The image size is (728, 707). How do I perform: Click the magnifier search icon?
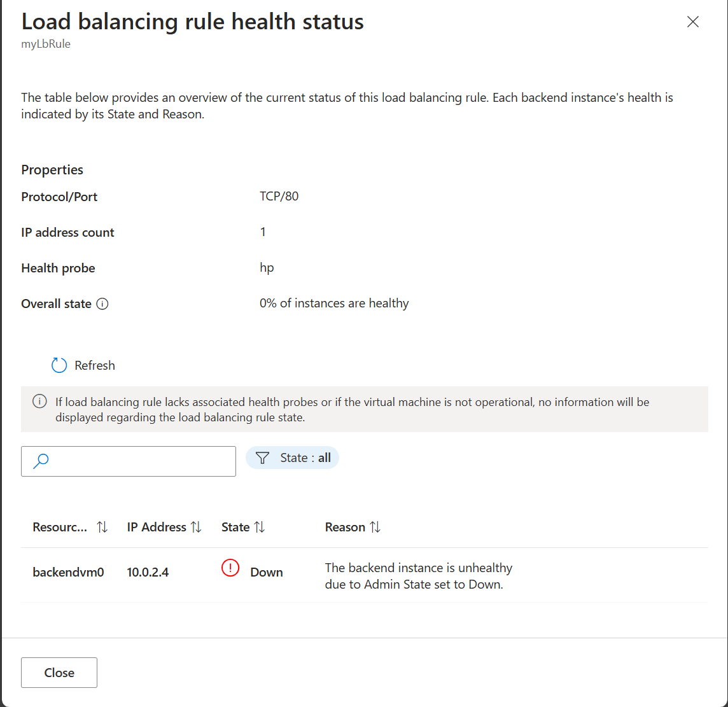[x=41, y=461]
